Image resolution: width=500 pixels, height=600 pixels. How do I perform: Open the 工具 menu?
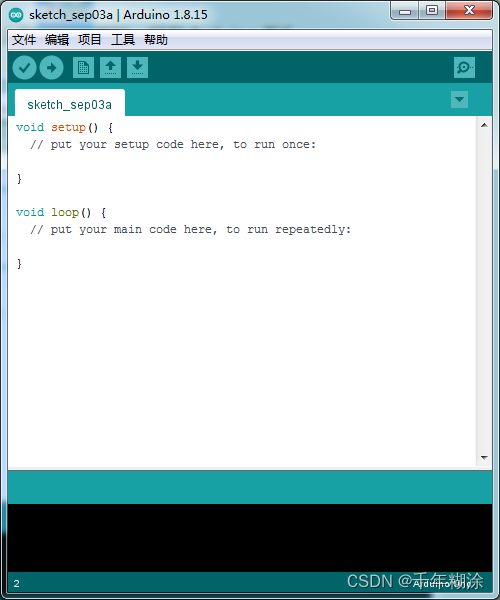[x=123, y=39]
